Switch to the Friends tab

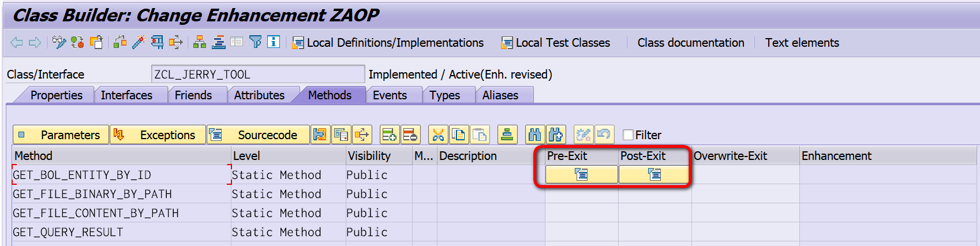tap(193, 95)
